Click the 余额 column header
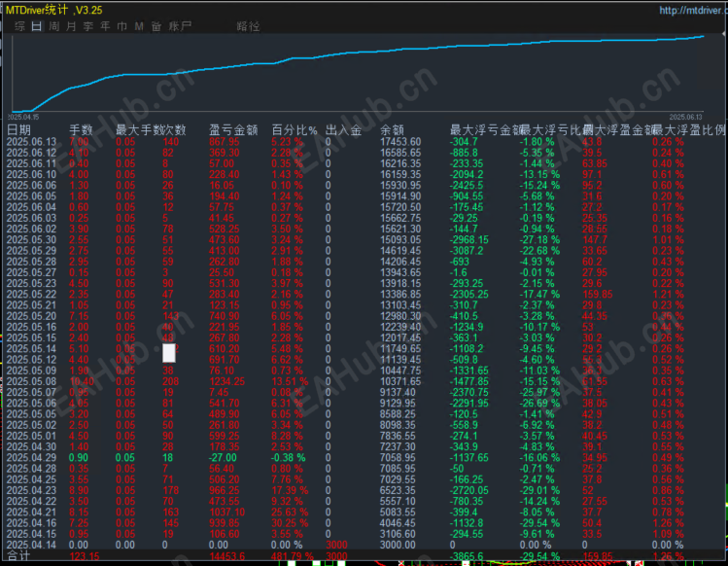The height and width of the screenshot is (566, 728). (x=392, y=130)
